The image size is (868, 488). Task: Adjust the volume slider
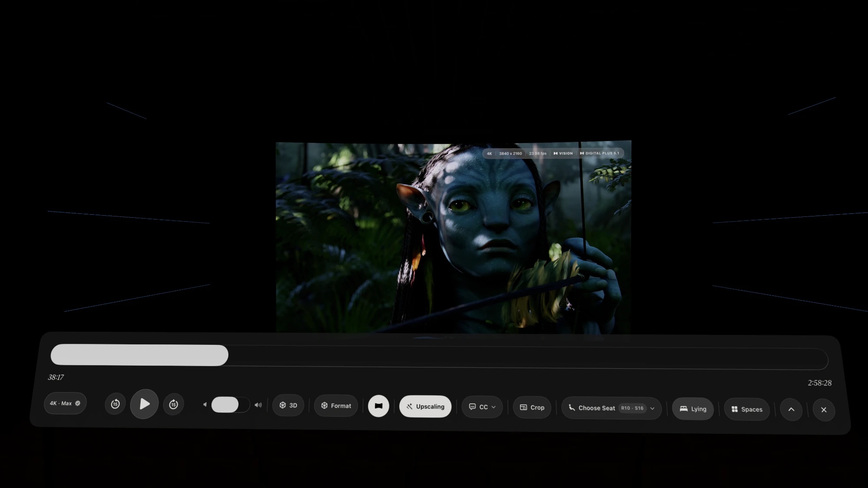point(230,405)
